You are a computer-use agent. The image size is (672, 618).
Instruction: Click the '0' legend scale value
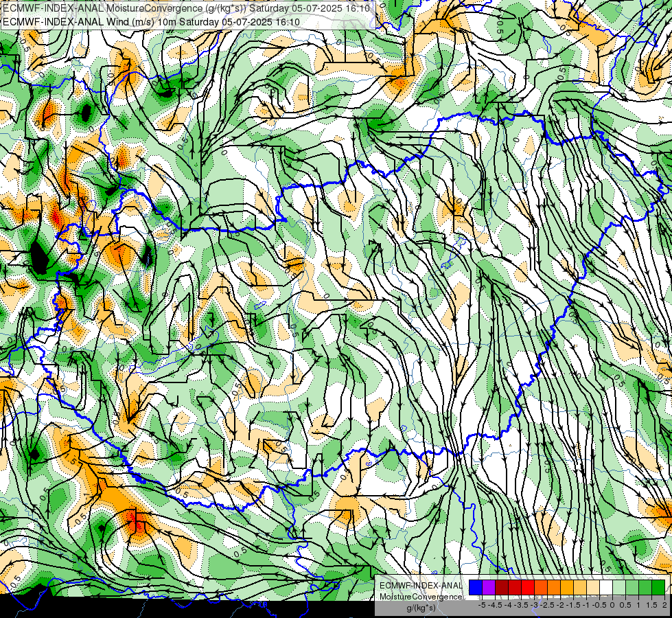(612, 605)
